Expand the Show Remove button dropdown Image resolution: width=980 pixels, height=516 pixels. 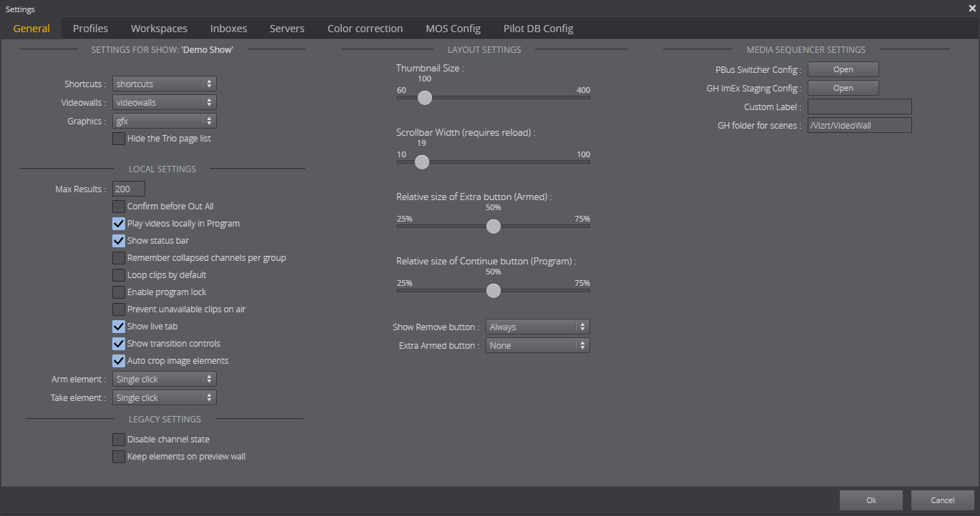point(538,327)
